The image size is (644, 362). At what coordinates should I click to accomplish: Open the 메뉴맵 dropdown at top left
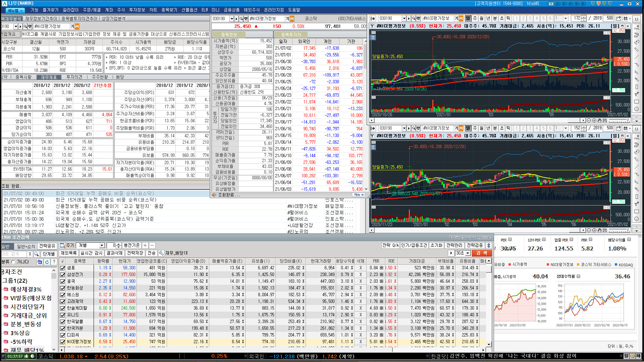click(14, 10)
